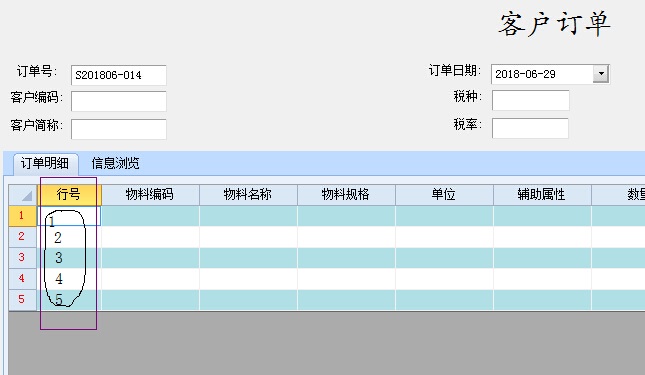Image resolution: width=645 pixels, height=375 pixels.
Task: Select the 订单明细 tab
Action: point(45,163)
